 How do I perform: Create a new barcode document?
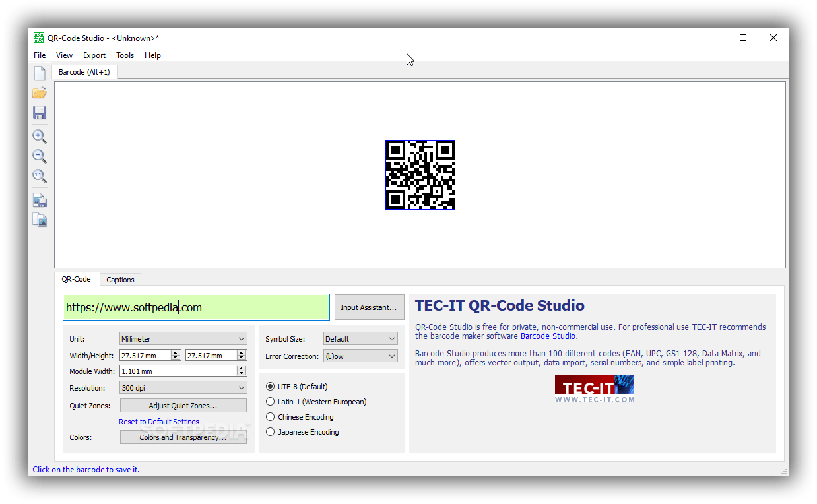[x=40, y=73]
